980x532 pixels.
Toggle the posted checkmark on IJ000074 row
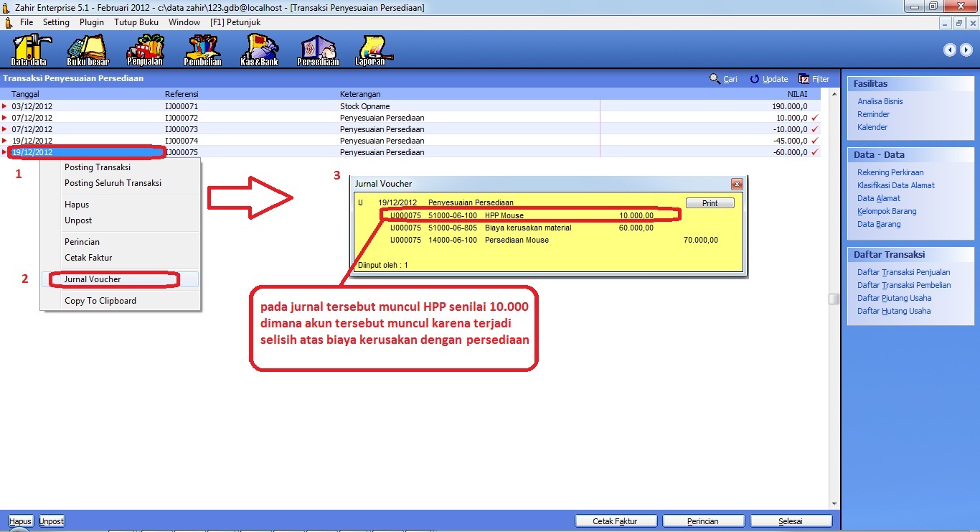click(x=814, y=141)
